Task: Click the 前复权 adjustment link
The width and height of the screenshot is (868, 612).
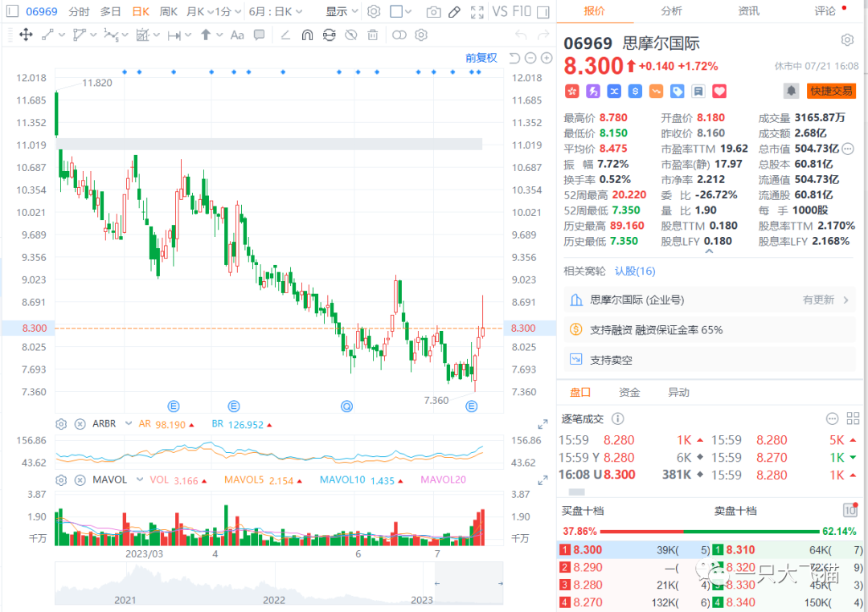Action: [x=481, y=58]
